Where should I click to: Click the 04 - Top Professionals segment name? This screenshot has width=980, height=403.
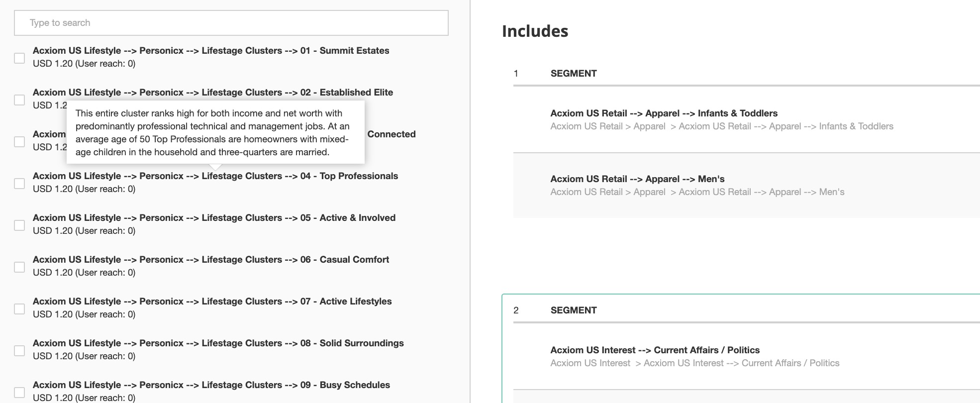215,176
